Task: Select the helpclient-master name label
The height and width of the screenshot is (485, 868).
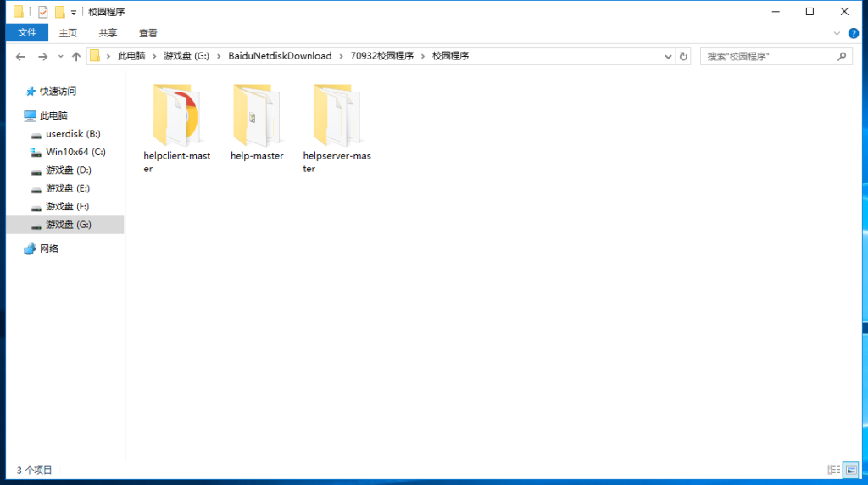Action: point(176,162)
